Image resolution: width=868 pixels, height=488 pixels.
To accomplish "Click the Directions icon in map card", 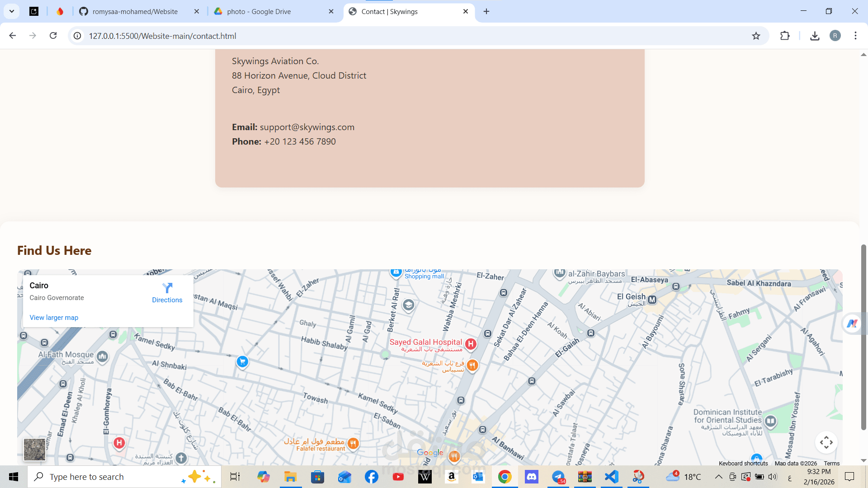I will (167, 288).
